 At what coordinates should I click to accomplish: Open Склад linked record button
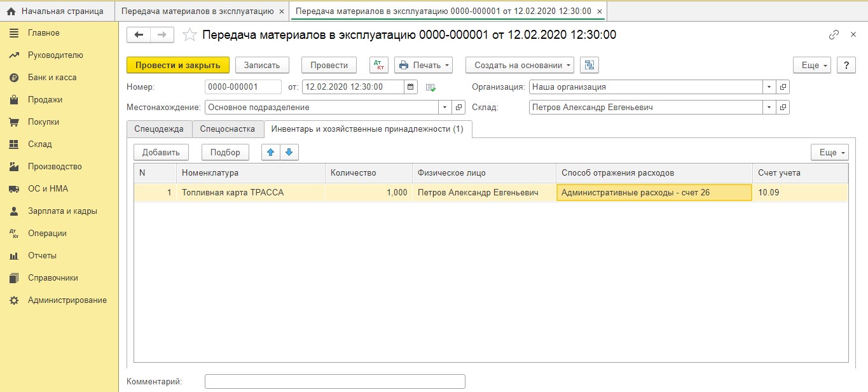coord(783,108)
